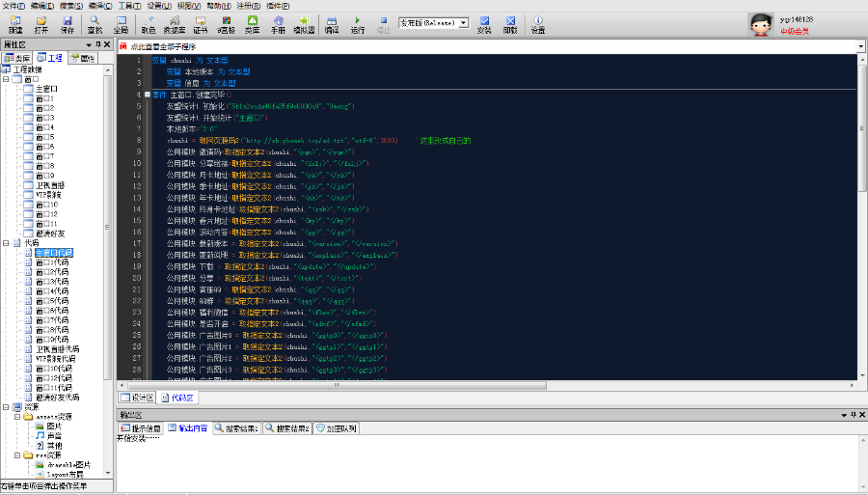Launch the 模拟器 (Emulator) Android icon
This screenshot has height=495, width=868.
(304, 25)
